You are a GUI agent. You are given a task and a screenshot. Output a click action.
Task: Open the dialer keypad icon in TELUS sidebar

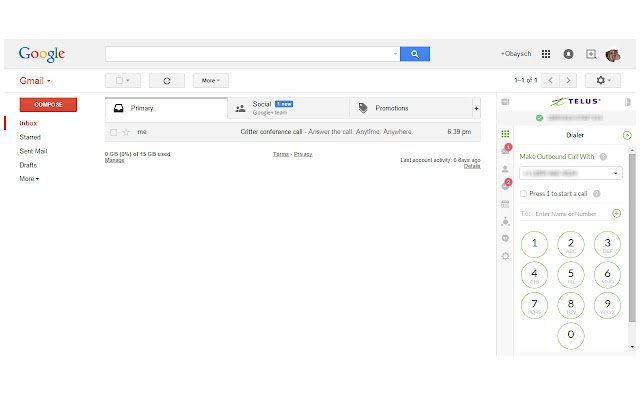coord(505,134)
